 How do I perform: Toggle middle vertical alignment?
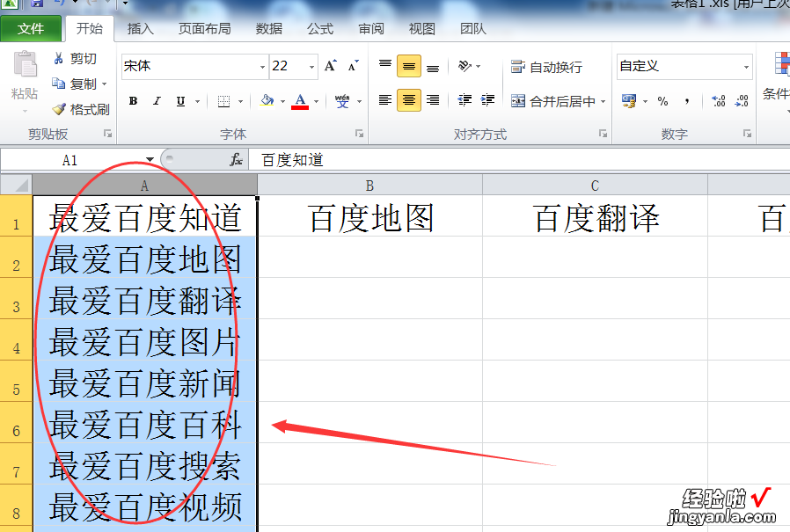click(408, 66)
